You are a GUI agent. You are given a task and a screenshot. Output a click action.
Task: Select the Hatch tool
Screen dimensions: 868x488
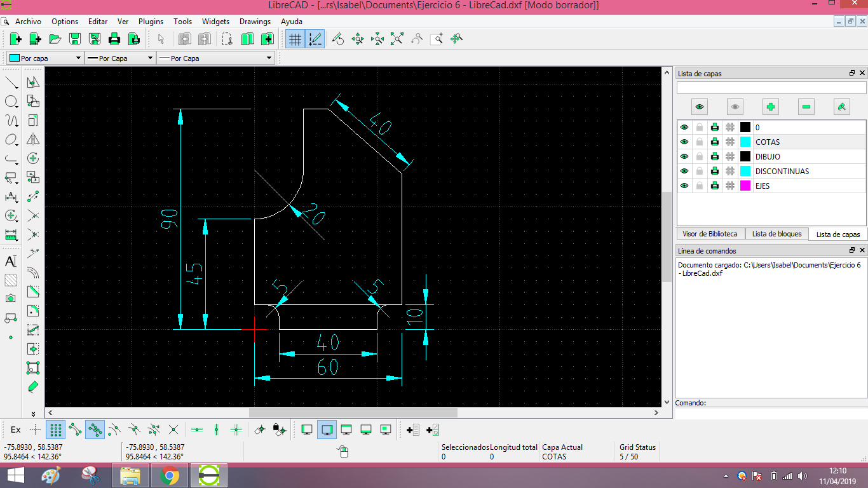[11, 280]
